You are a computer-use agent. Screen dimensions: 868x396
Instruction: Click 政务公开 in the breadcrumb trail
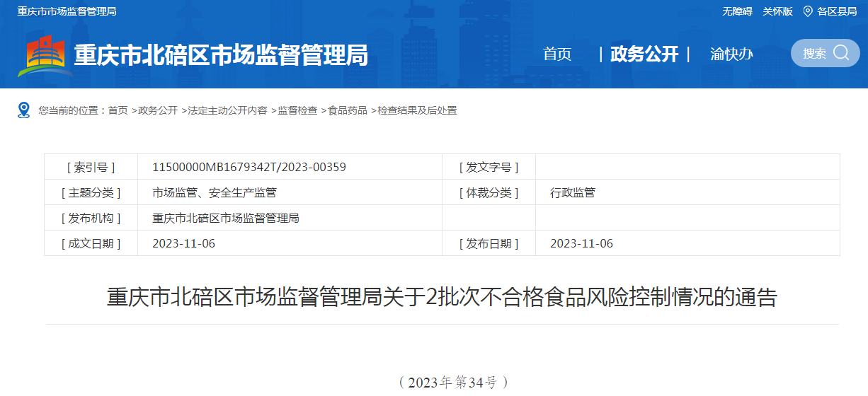click(158, 110)
